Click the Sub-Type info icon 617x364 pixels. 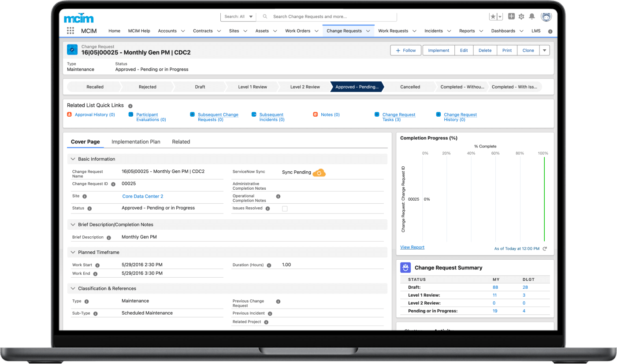click(95, 313)
